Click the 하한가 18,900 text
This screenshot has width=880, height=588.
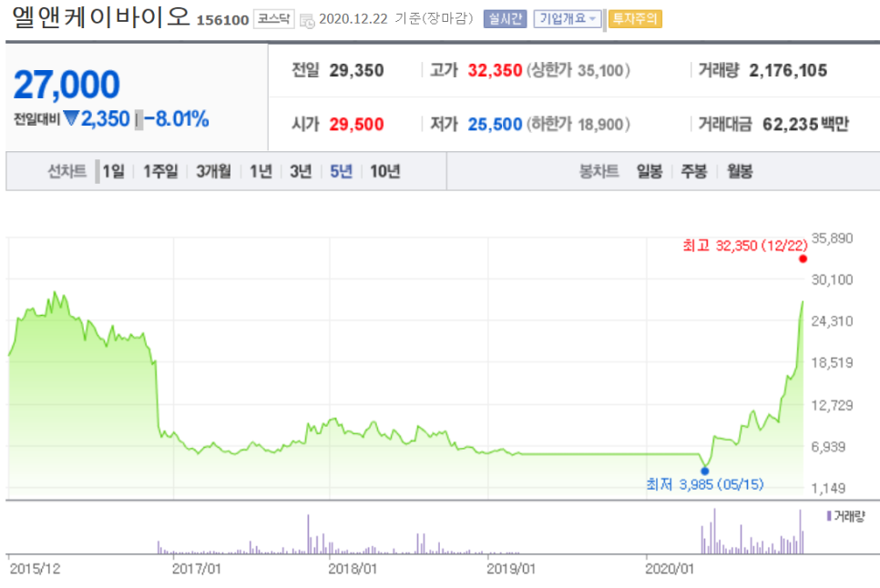pyautogui.click(x=578, y=124)
